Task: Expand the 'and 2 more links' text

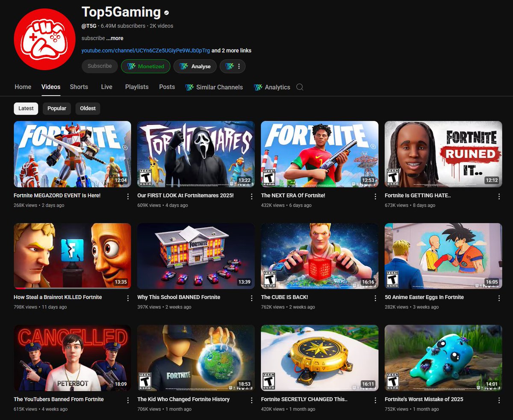Action: pos(231,50)
